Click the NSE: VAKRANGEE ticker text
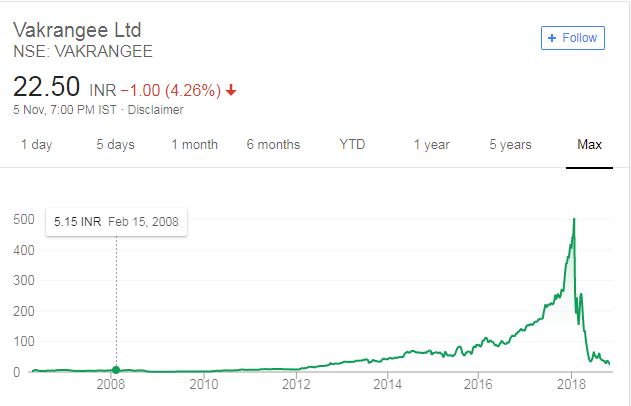 click(x=83, y=51)
